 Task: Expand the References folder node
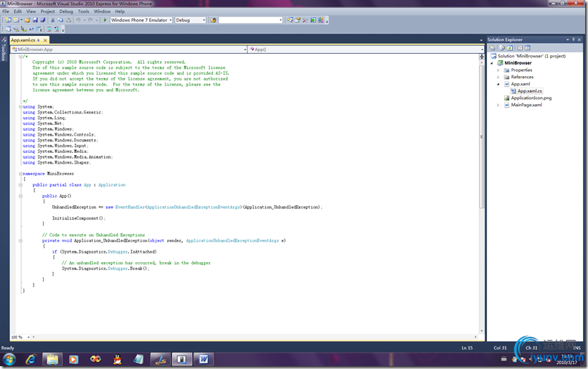click(x=498, y=77)
